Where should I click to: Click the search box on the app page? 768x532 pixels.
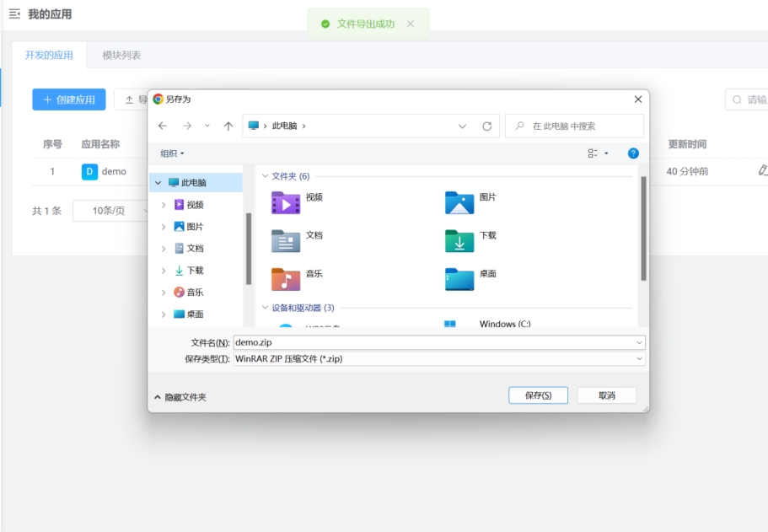click(746, 99)
